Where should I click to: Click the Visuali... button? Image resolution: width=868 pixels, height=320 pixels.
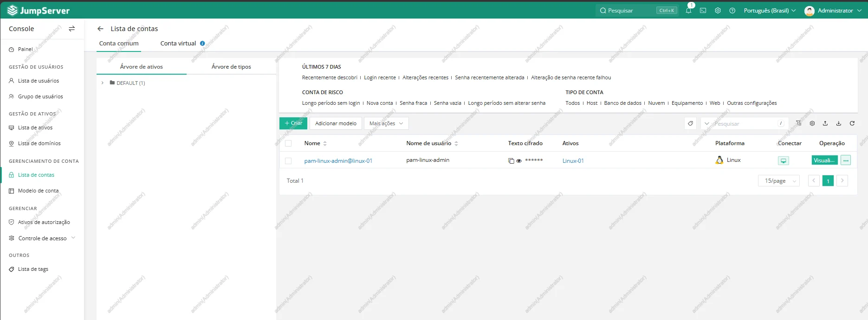[x=824, y=160]
